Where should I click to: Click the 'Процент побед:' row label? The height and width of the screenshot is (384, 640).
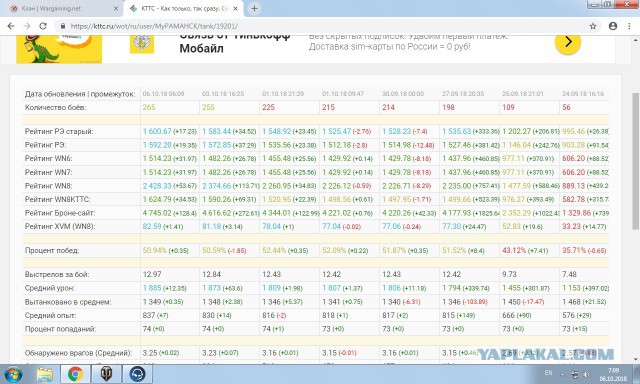click(x=52, y=251)
